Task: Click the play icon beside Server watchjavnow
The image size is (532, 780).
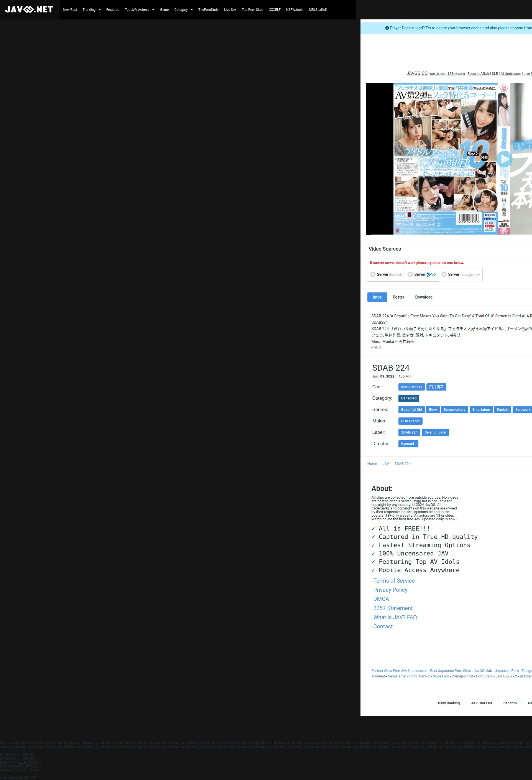Action: click(x=444, y=274)
